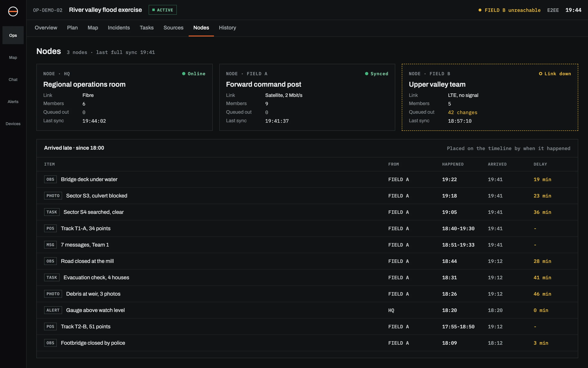Click the DELAY column header

(540, 164)
